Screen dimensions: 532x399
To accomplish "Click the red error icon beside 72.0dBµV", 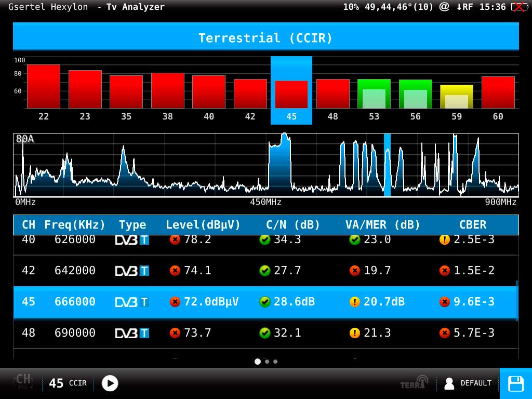I will click(x=175, y=302).
